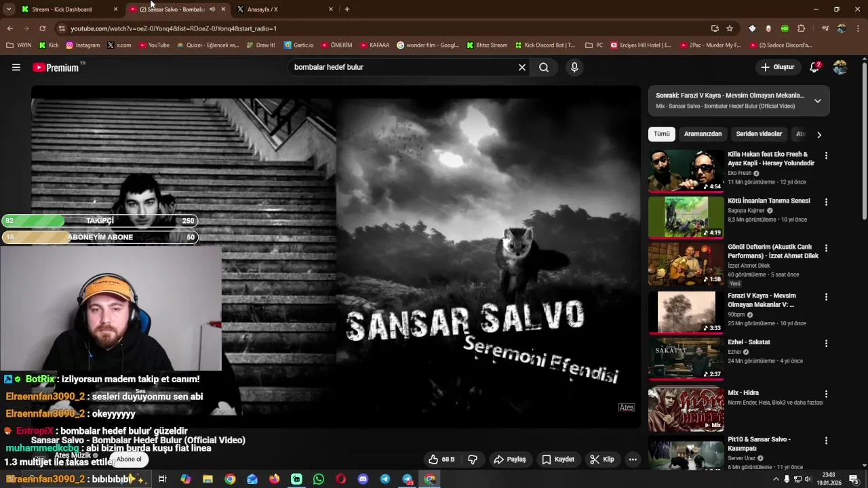868x488 pixels.
Task: Open Task View on the taskbar
Action: (x=163, y=479)
